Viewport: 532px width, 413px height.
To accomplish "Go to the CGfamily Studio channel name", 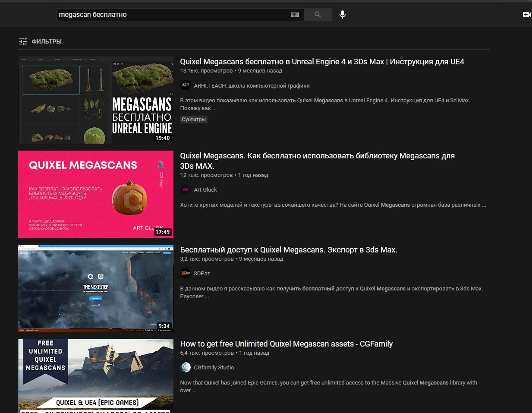I will click(x=214, y=368).
